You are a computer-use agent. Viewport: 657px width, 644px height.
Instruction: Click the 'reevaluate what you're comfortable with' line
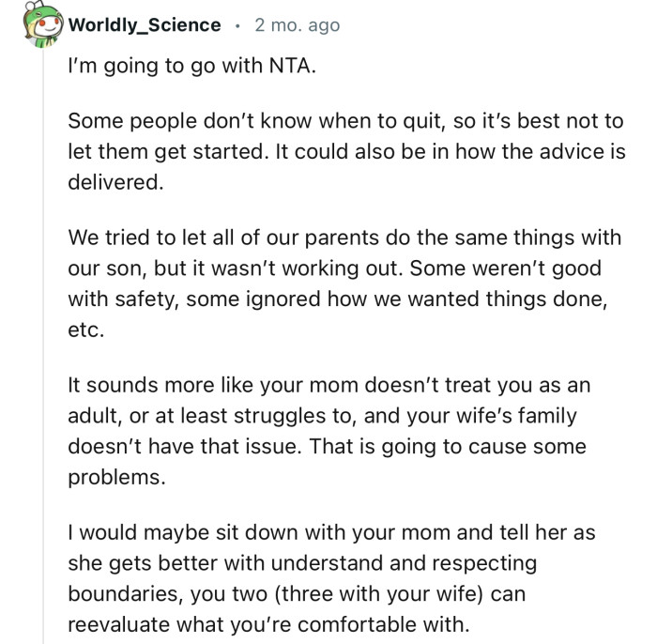point(267,624)
